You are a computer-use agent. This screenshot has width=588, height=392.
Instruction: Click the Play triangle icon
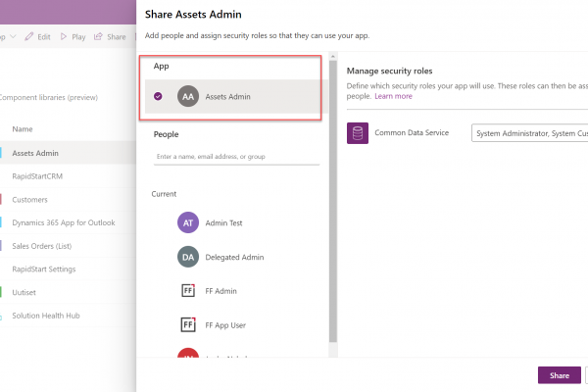(x=64, y=36)
